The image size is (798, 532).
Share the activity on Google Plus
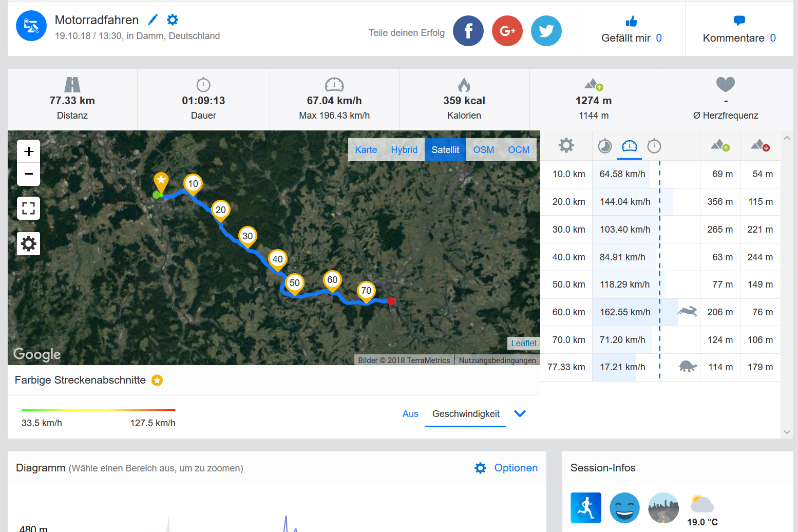pyautogui.click(x=507, y=31)
